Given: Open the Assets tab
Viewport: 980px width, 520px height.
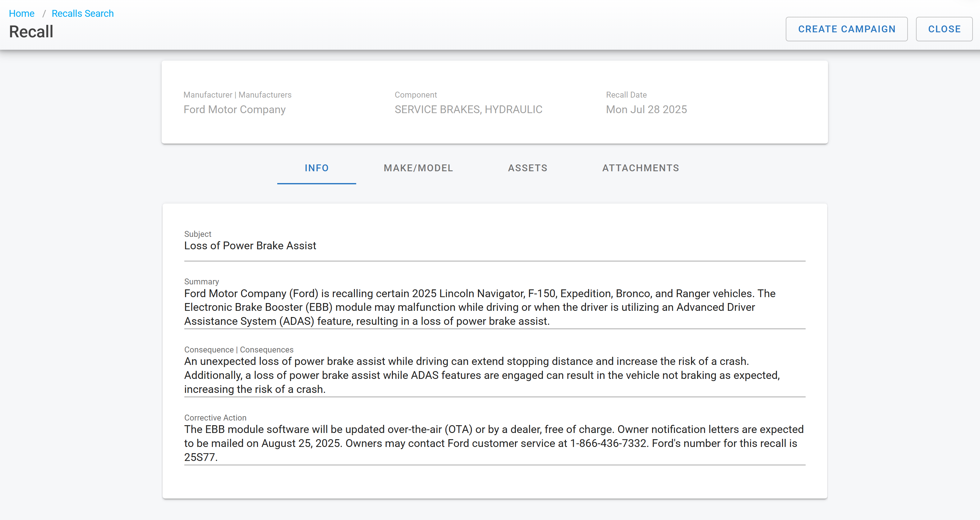Looking at the screenshot, I should 528,168.
